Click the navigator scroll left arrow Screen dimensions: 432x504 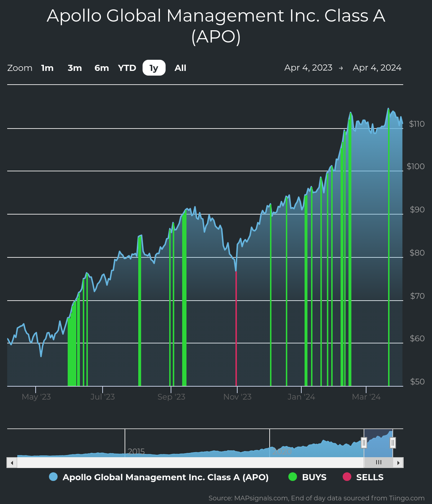point(12,463)
